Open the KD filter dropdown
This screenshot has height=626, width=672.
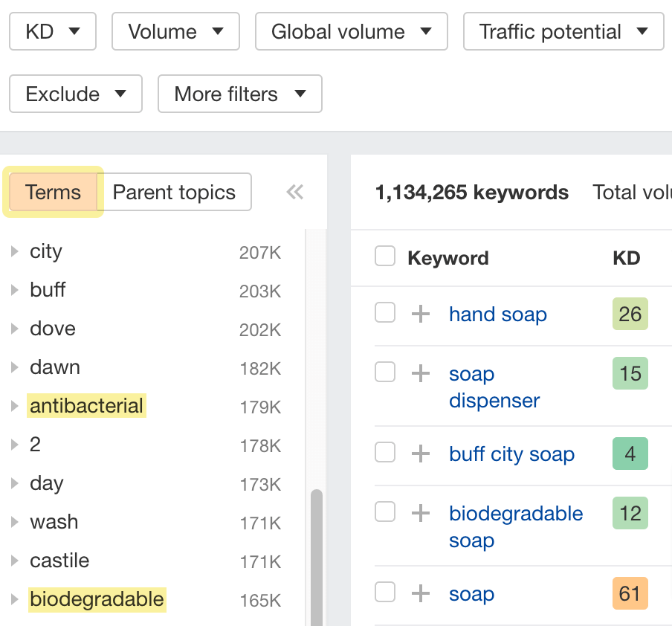coord(52,31)
